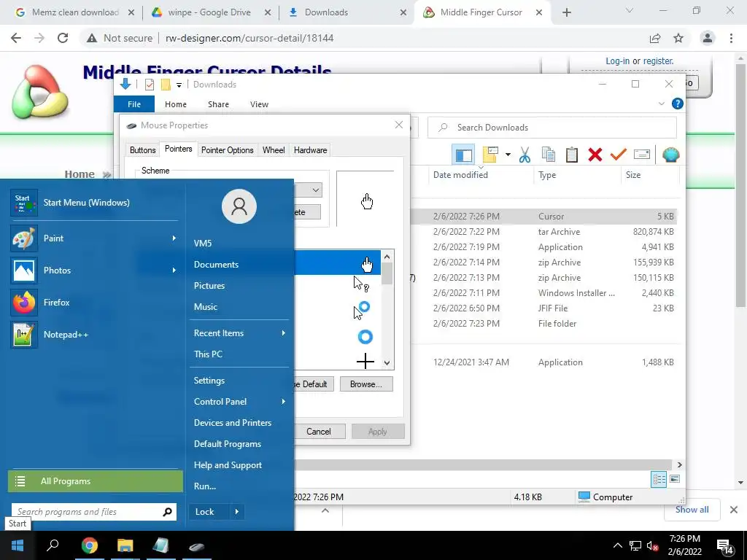Switch to Pointer Options tab
Viewport: 747px width, 560px height.
pos(228,150)
